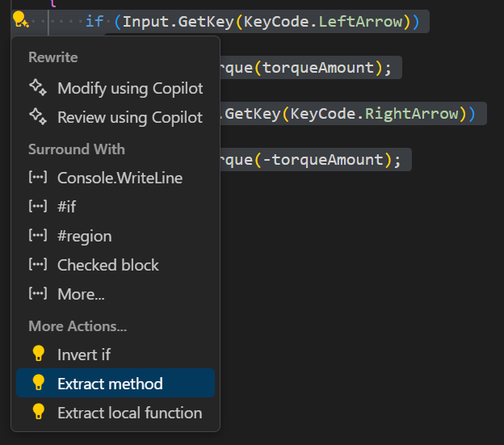Click the Review using Copilot sparkle icon
Screen dimensions: 504x445
(38, 117)
